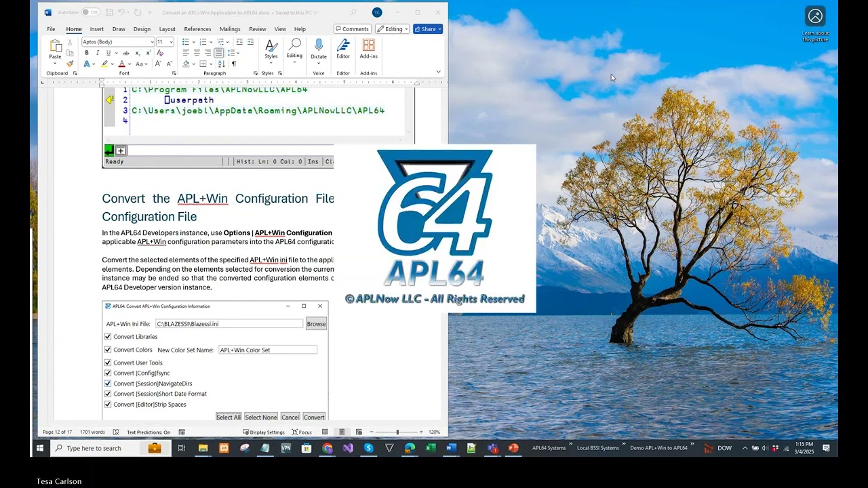The width and height of the screenshot is (868, 488).
Task: Toggle the show paragraph marks icon
Action: click(234, 64)
